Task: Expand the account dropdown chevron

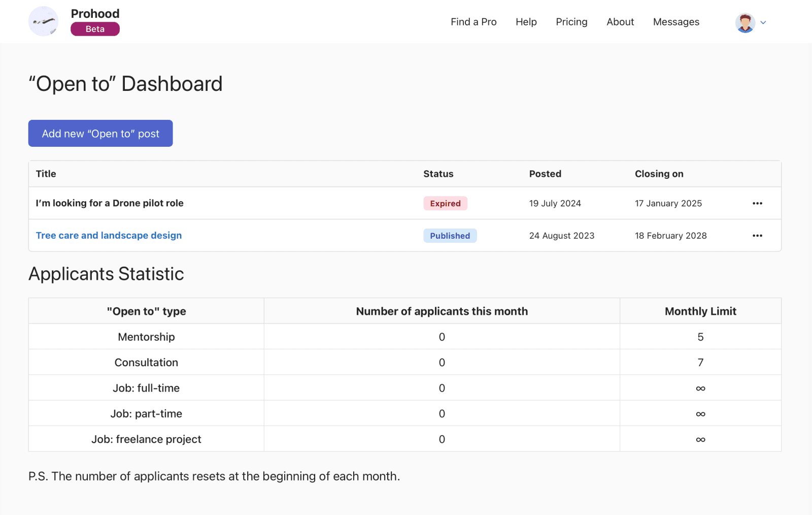Action: pos(763,22)
